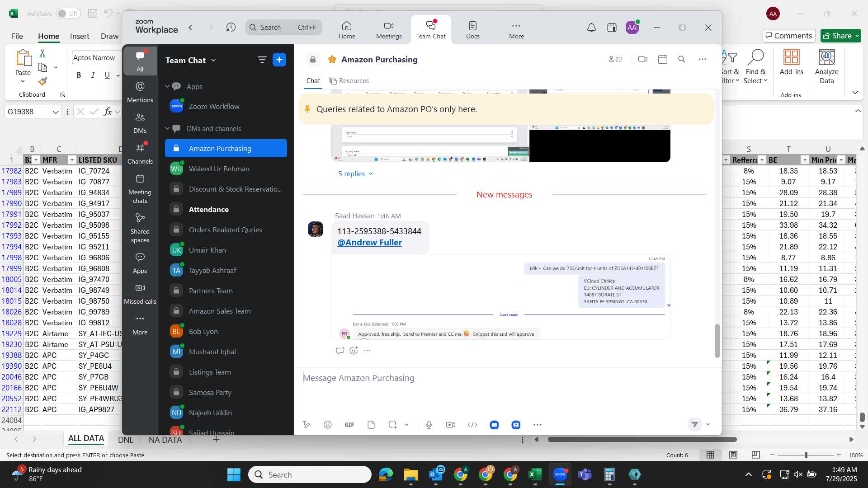Open screenshot tool dropdown arrow
This screenshot has width=868, height=488.
tap(406, 425)
